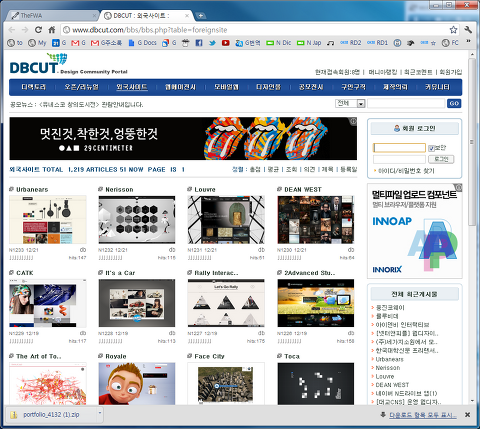Go to the browser home page icon

[52, 30]
